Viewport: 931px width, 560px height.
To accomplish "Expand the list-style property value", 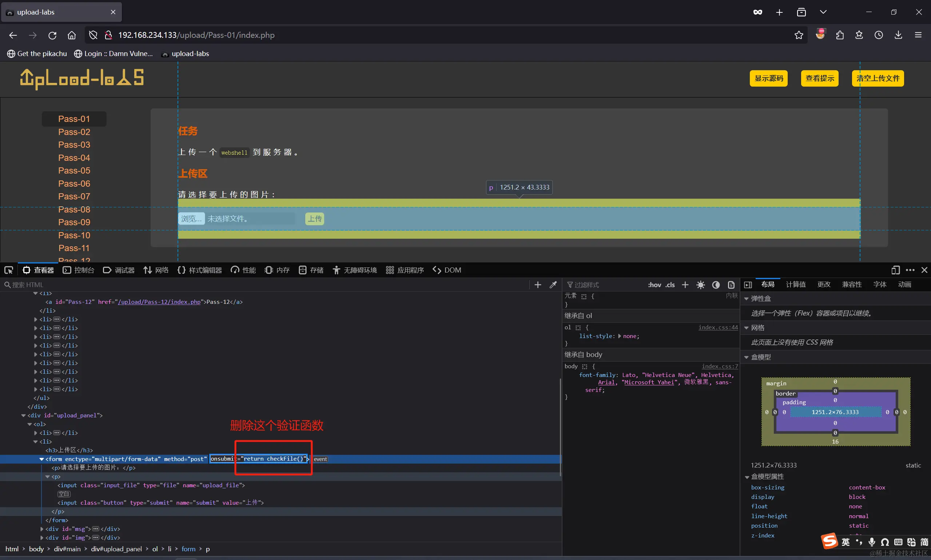I will click(x=620, y=336).
